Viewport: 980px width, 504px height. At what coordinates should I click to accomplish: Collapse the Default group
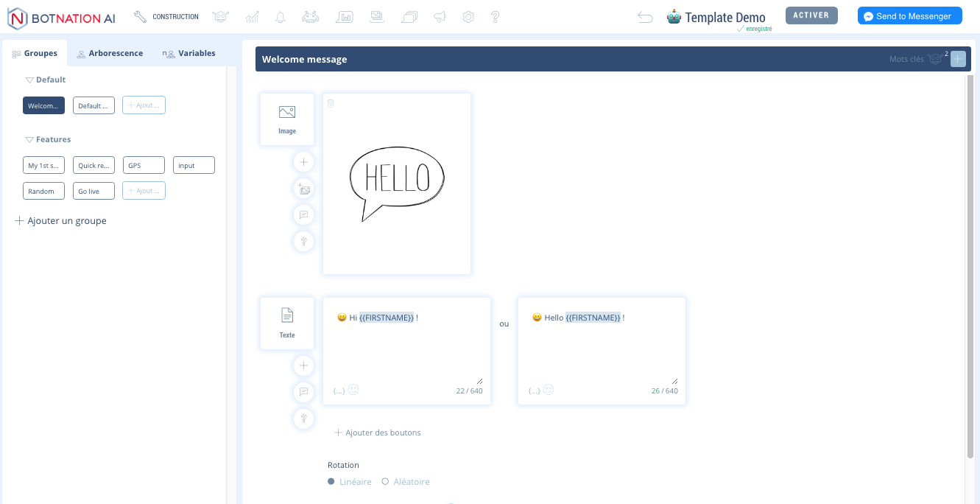coord(30,80)
